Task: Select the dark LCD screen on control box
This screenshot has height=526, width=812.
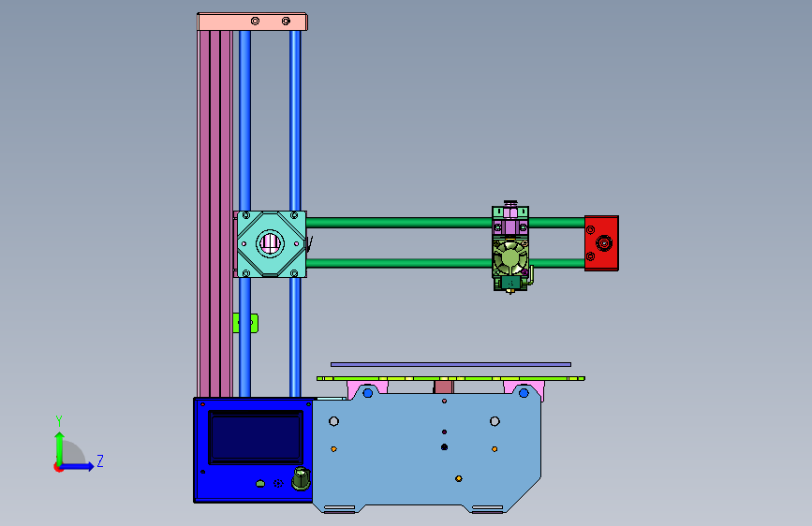Action: 256,437
